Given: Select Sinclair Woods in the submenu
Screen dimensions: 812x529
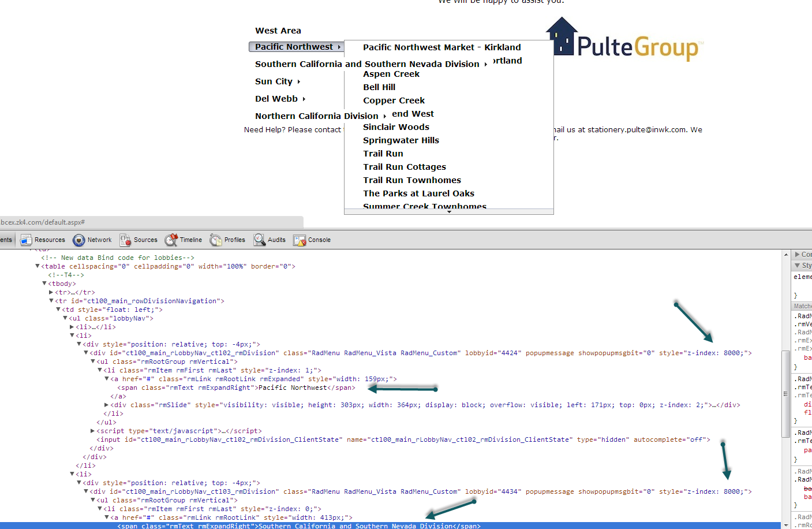Looking at the screenshot, I should pyautogui.click(x=396, y=127).
